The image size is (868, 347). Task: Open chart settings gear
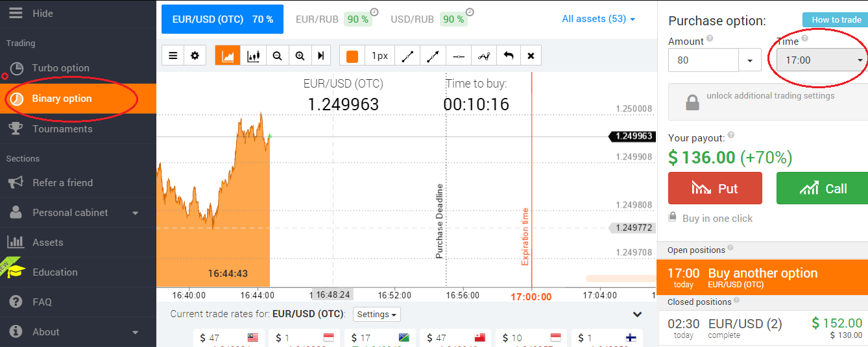pyautogui.click(x=195, y=56)
